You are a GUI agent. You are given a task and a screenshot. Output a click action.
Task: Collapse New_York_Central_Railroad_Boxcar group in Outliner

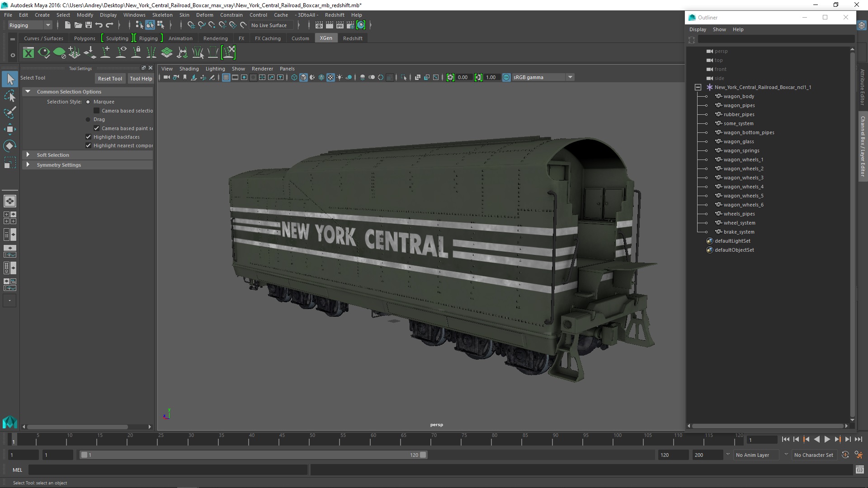pyautogui.click(x=698, y=87)
